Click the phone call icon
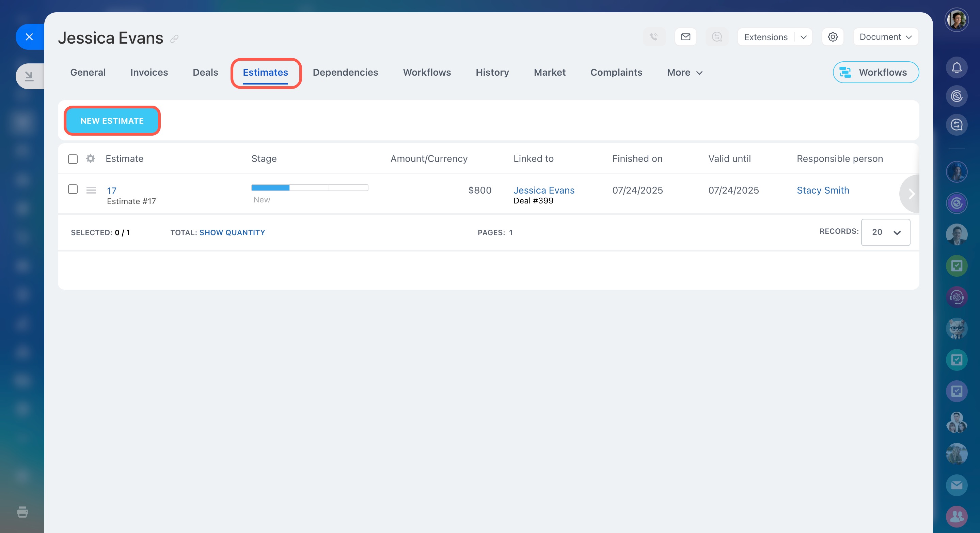This screenshot has width=980, height=533. coord(654,37)
